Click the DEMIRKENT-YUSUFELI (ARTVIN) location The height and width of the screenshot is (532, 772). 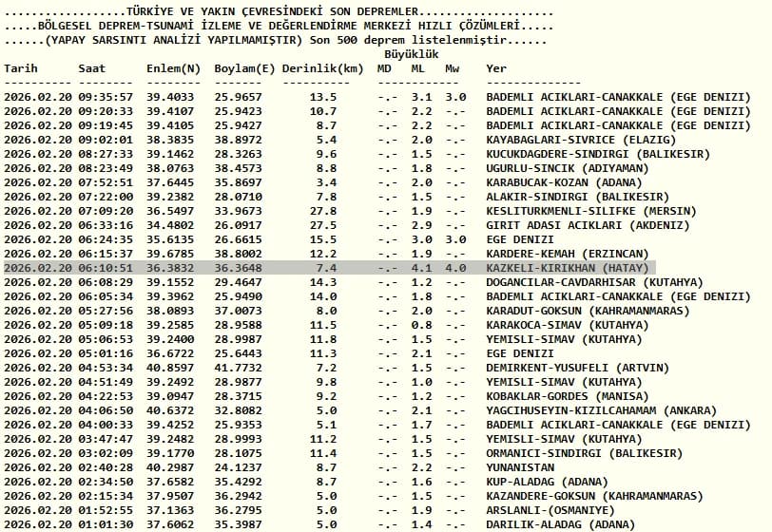[577, 368]
